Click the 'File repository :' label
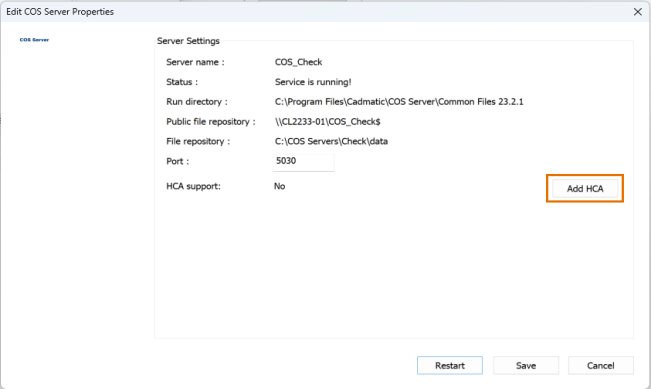651x389 pixels. point(198,142)
